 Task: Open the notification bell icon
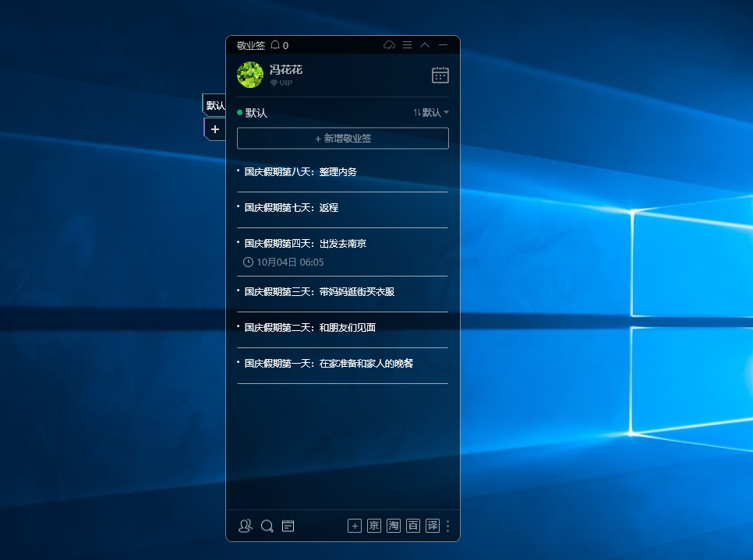[x=275, y=45]
